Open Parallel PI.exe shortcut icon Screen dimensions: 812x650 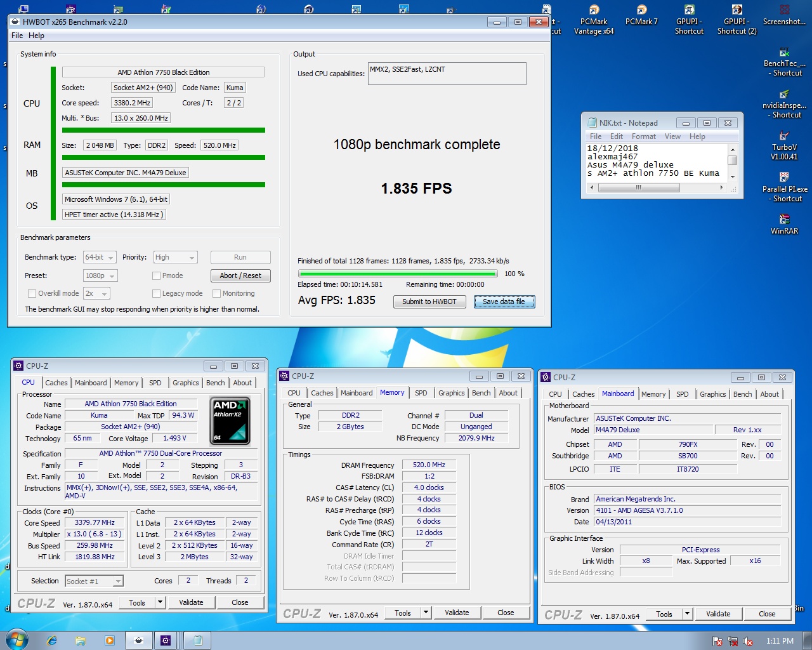tap(784, 188)
